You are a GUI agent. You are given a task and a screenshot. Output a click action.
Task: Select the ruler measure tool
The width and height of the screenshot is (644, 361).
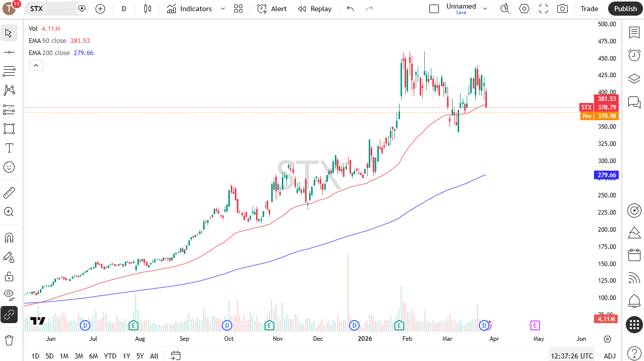[9, 192]
